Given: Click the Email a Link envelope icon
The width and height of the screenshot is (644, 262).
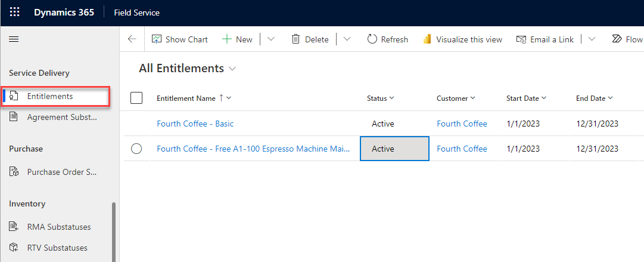Looking at the screenshot, I should (521, 39).
